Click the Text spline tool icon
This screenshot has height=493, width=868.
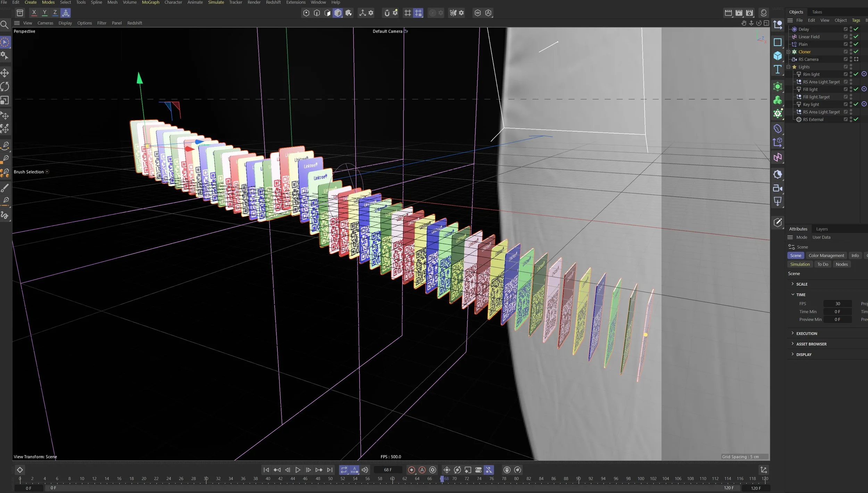click(777, 69)
